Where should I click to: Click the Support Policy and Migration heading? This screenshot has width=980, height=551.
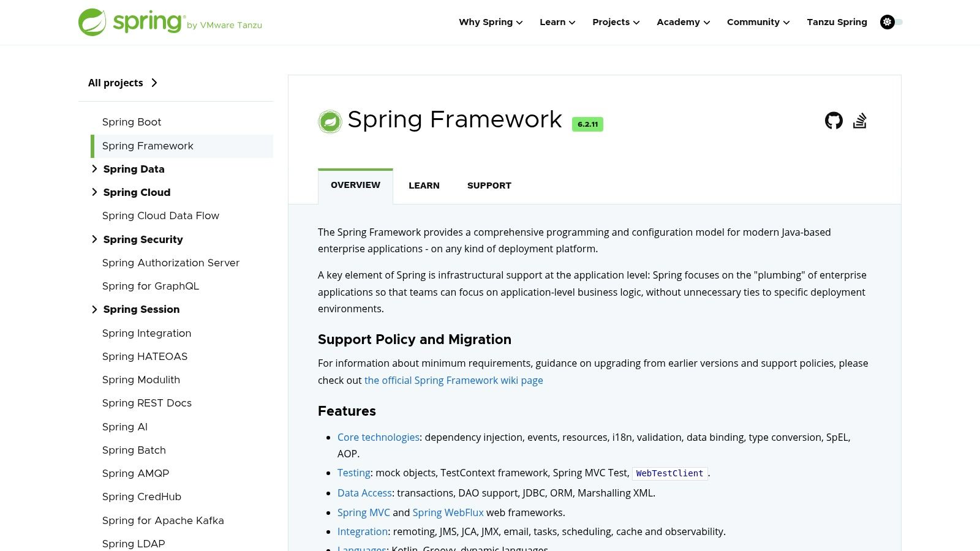click(415, 339)
